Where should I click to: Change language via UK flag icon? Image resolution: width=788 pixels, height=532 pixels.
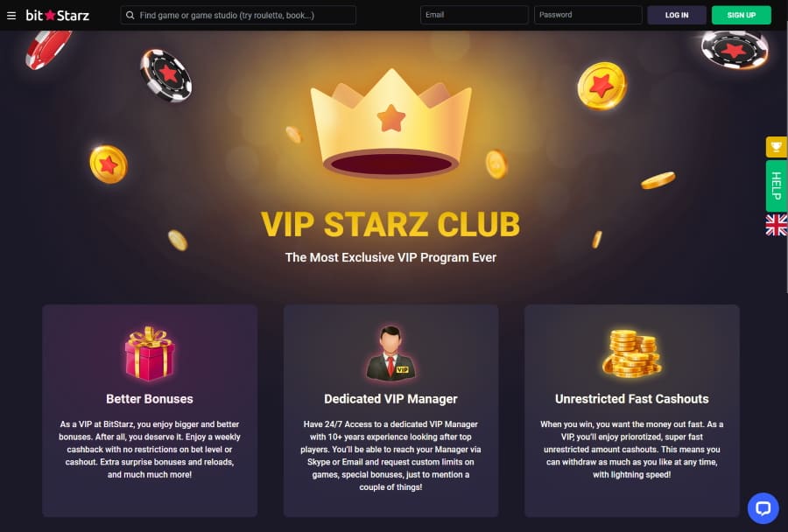click(777, 225)
